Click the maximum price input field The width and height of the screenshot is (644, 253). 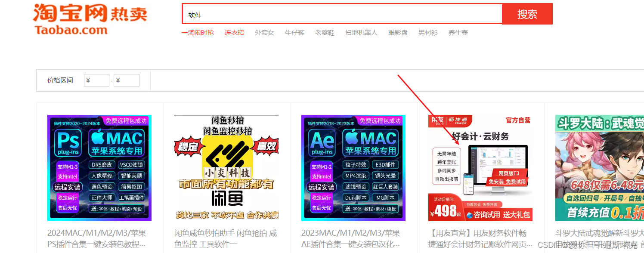127,80
